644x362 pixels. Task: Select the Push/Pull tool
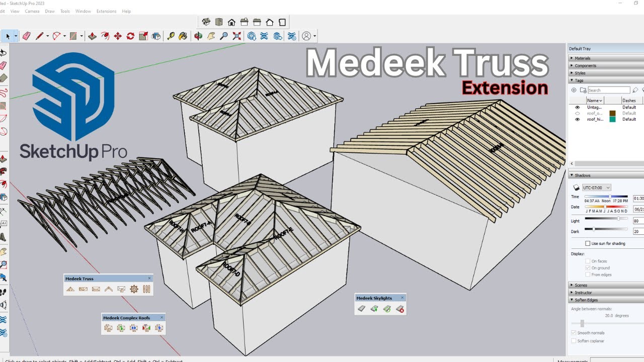tap(93, 36)
